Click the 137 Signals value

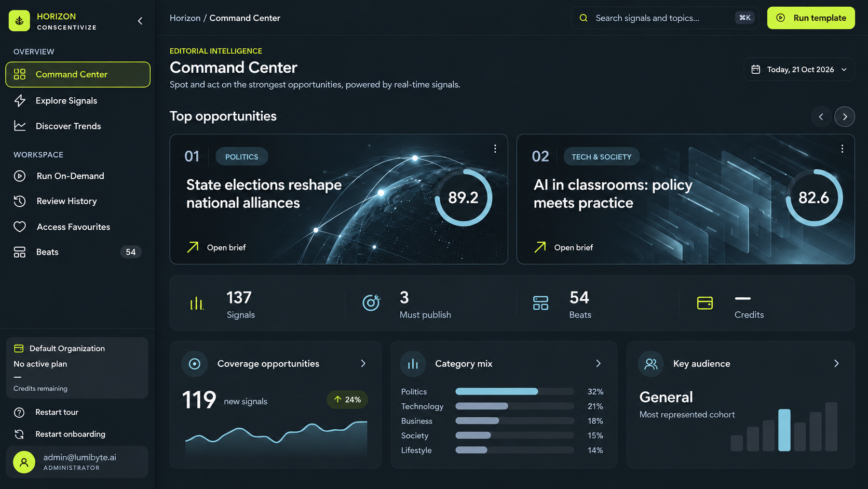point(239,297)
